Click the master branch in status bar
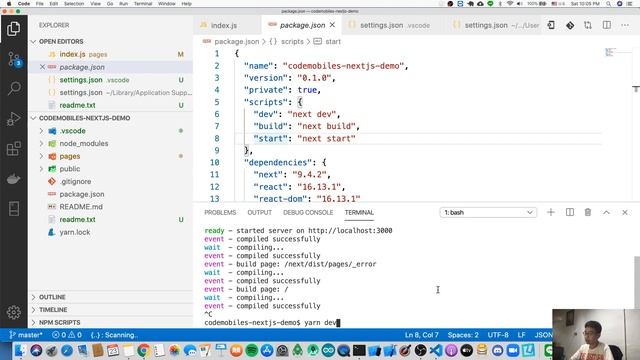 click(26, 335)
